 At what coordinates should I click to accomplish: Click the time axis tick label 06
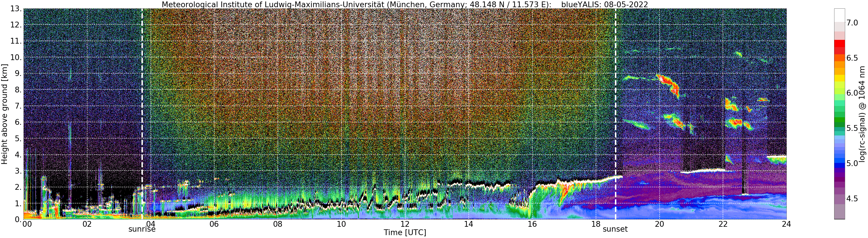pos(214,224)
